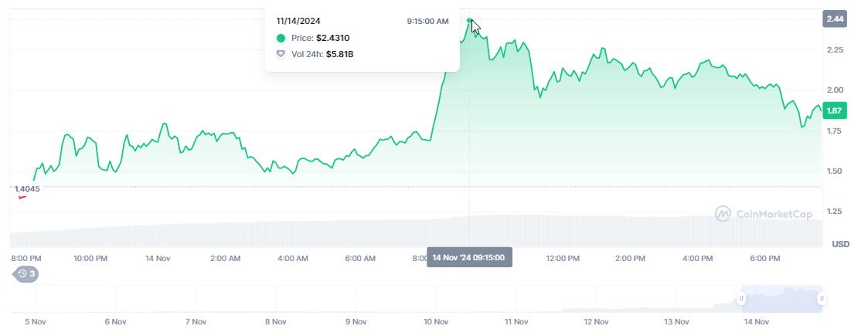Click the 5 Nov date in navigator

(35, 321)
